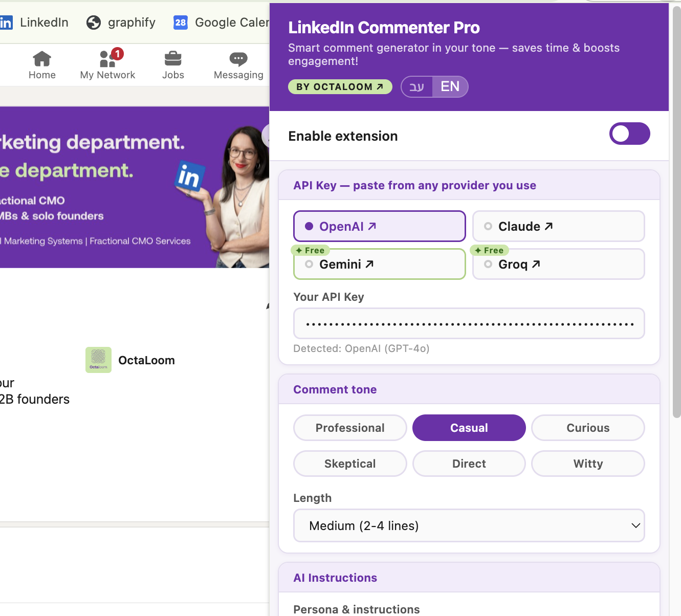Screen dimensions: 681x616
Task: Click the 'Detected: OpenAI (GPT-4o)' text
Action: [361, 348]
